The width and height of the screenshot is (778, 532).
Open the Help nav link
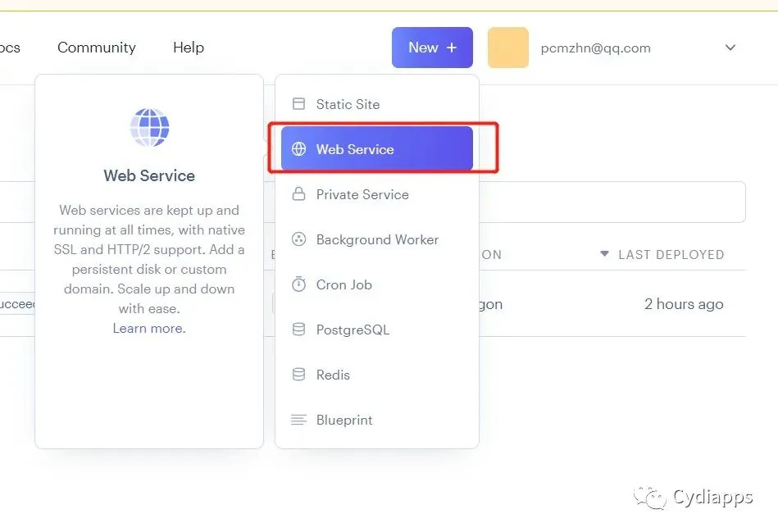coord(189,48)
